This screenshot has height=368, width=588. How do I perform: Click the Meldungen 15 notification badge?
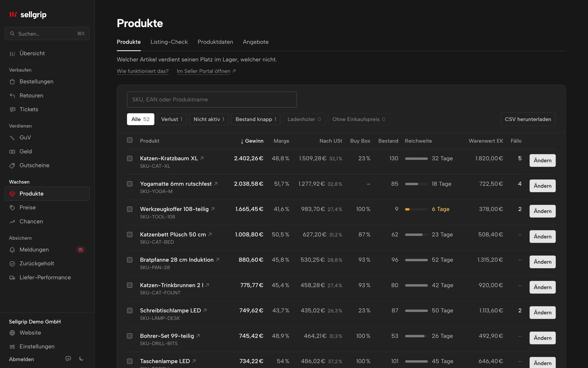[x=80, y=250]
